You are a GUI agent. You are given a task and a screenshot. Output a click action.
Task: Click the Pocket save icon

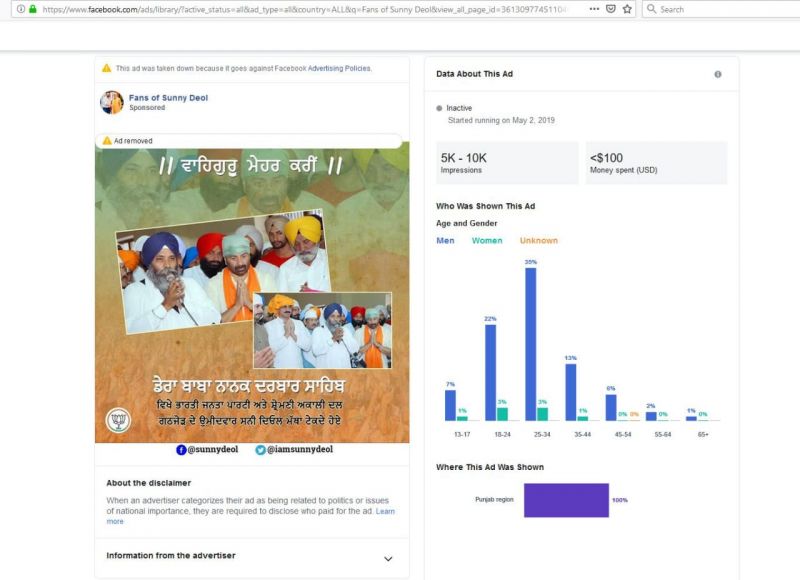pyautogui.click(x=609, y=9)
